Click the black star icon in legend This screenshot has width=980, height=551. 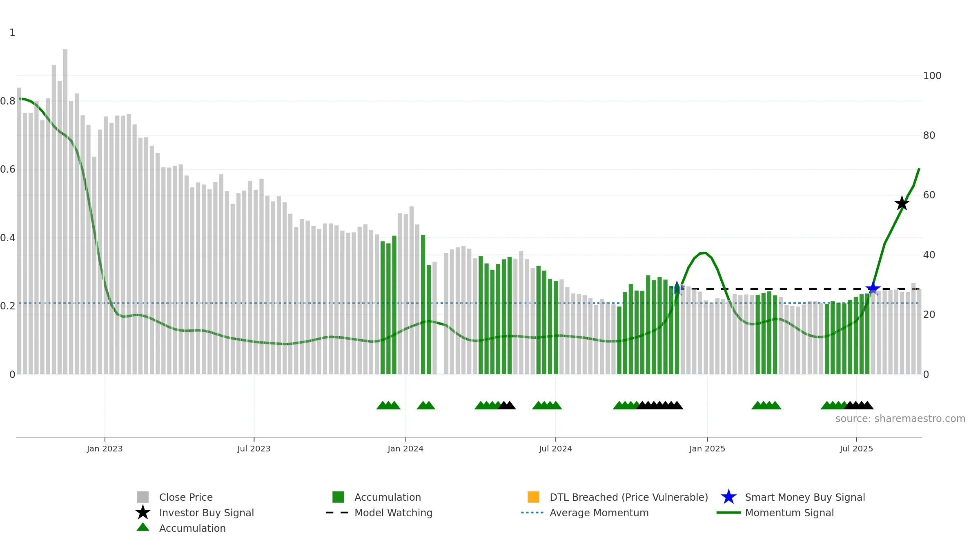click(143, 512)
